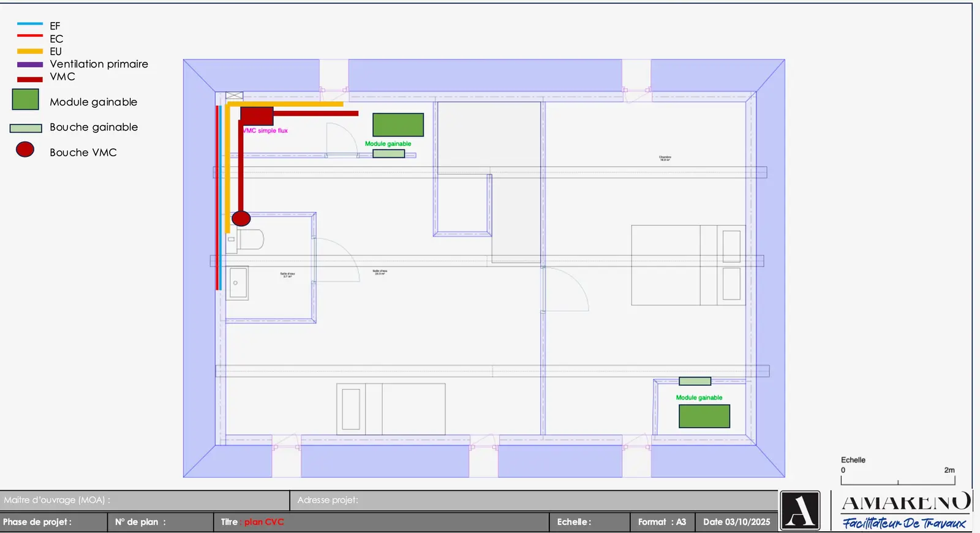
Task: Select the double bed in right room
Action: pyautogui.click(x=688, y=265)
